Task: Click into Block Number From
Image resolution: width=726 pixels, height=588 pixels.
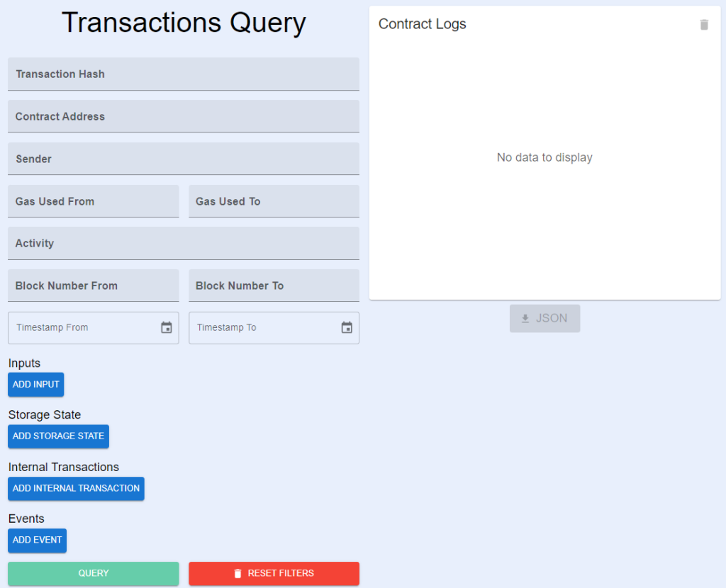Action: pos(93,285)
